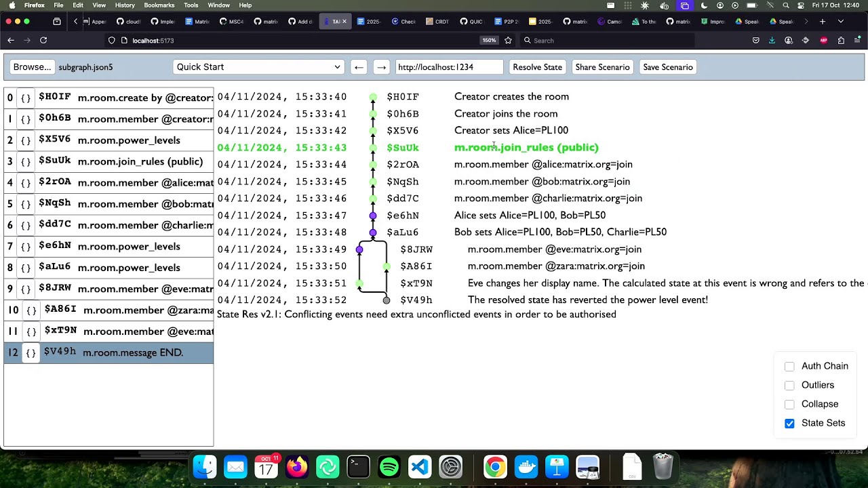
Task: Open the Window menu
Action: [x=218, y=5]
